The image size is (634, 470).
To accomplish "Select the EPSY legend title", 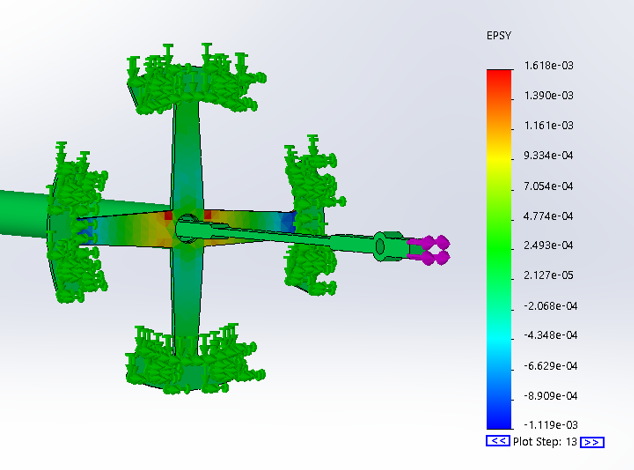I will [500, 36].
